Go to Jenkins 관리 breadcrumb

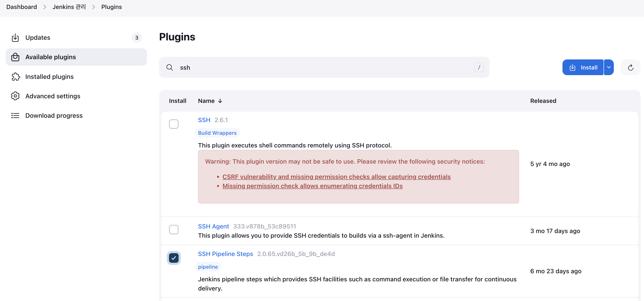(x=69, y=7)
